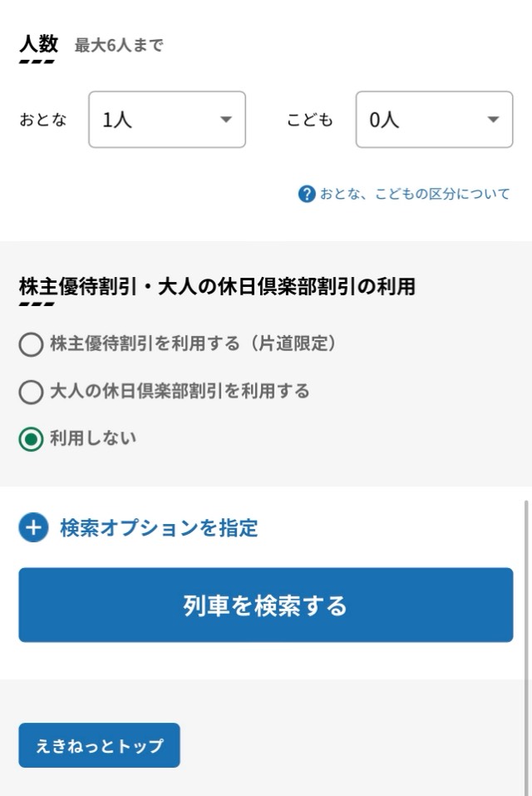Select 株主優待割引を利用する radio button
The width and height of the screenshot is (532, 796).
(31, 344)
